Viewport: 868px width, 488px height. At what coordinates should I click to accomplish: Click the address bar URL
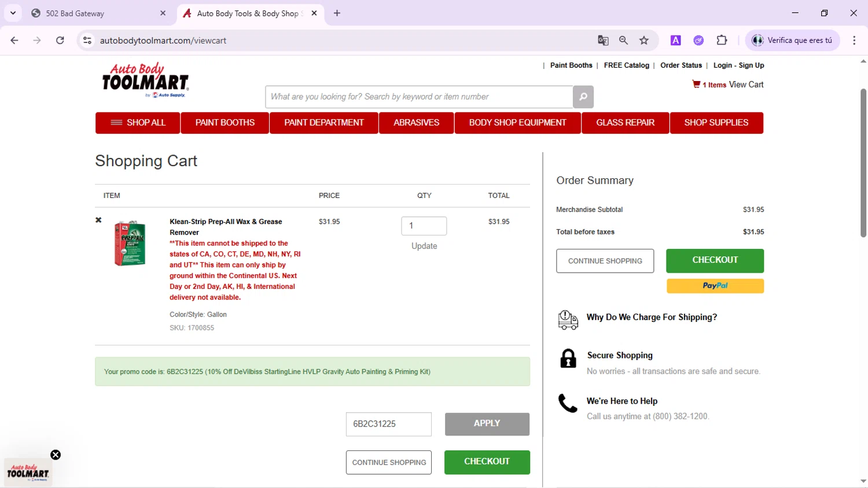(163, 41)
